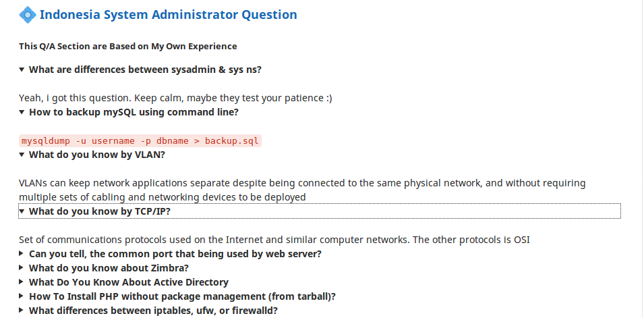Click the triangle beside the Active Directory question
644x318 pixels.
22,282
